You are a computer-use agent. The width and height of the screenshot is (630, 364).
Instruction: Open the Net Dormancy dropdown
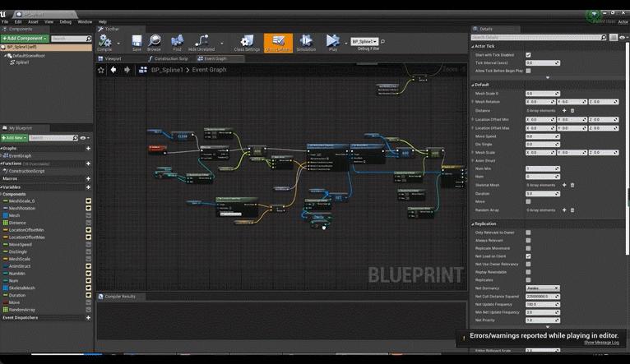pos(542,288)
